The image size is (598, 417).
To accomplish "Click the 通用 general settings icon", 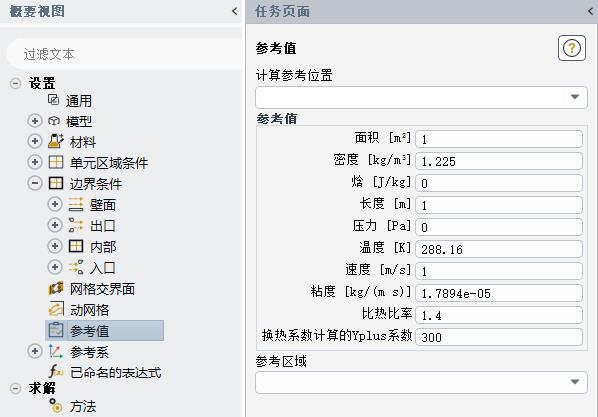I will click(54, 100).
